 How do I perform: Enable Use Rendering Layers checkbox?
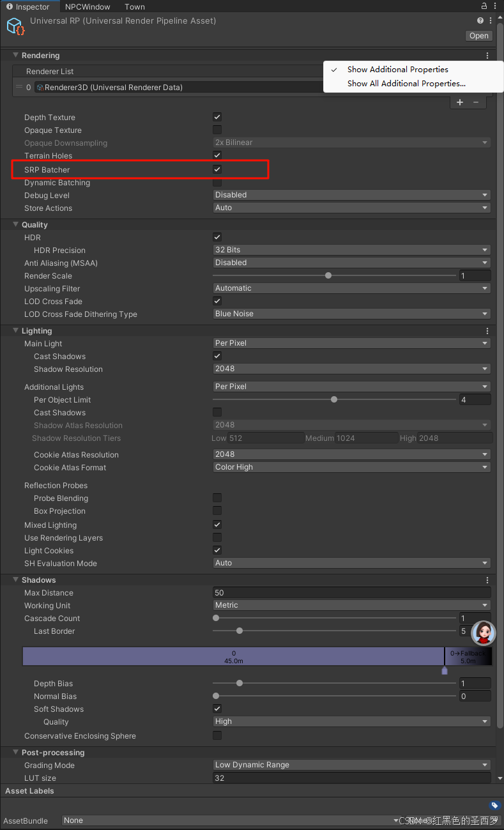click(217, 537)
